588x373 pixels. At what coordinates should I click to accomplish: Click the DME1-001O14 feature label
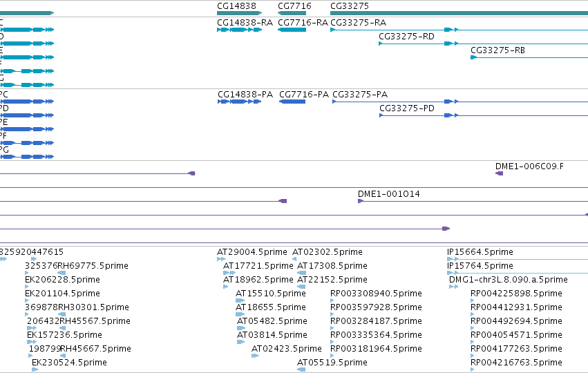click(388, 194)
